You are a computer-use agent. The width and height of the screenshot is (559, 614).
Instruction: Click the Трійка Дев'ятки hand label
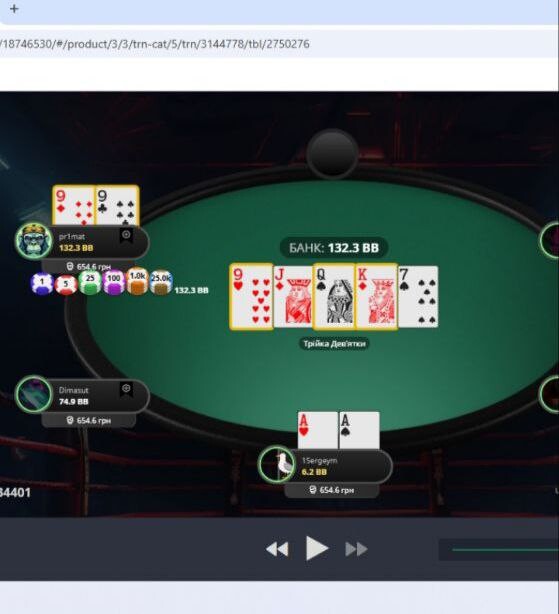(x=334, y=344)
